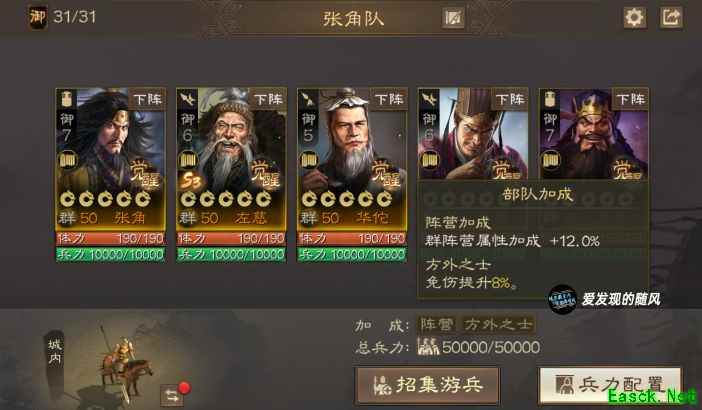702x410 pixels.
Task: Click 下阵 on the fifth general card
Action: pos(631,99)
